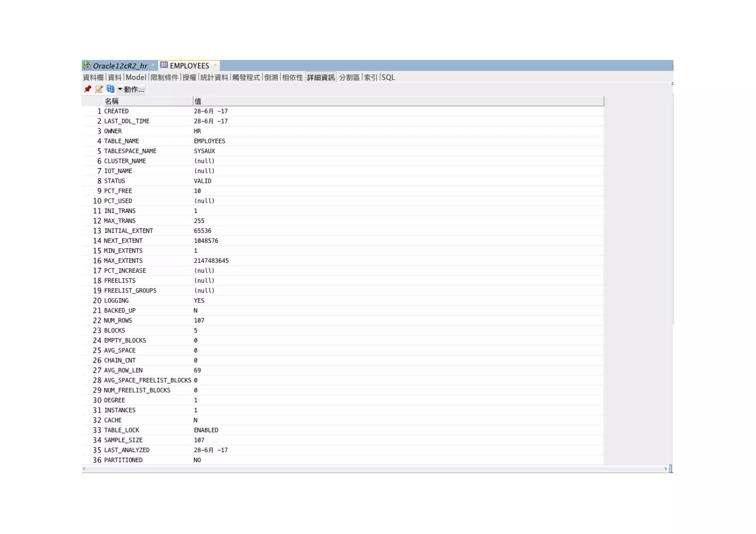The width and height of the screenshot is (756, 534).
Task: Open the 倒溯 flashback tab
Action: tap(271, 77)
